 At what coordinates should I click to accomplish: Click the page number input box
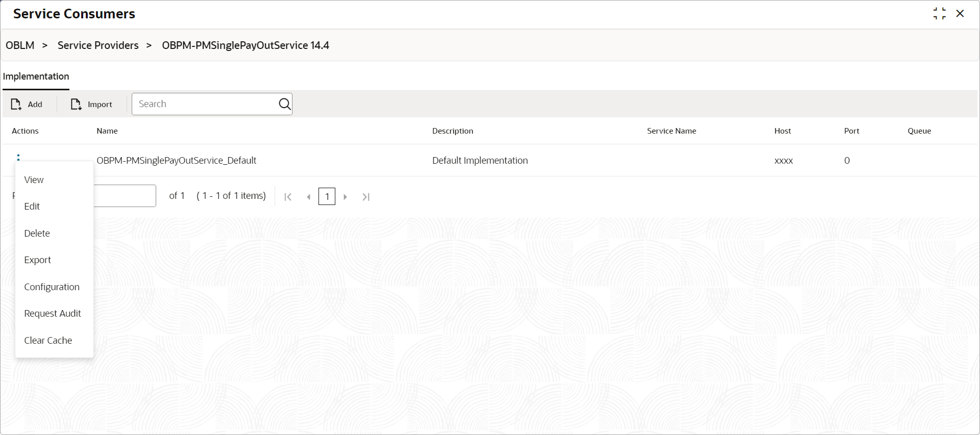125,196
